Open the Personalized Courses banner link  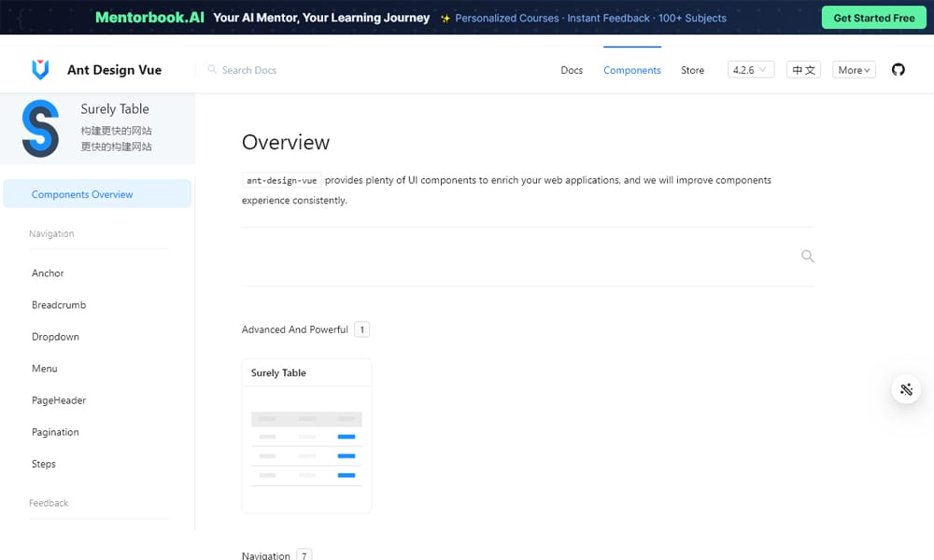pyautogui.click(x=506, y=18)
